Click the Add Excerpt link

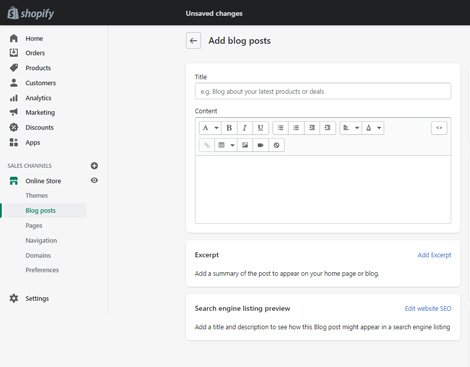pyautogui.click(x=434, y=255)
